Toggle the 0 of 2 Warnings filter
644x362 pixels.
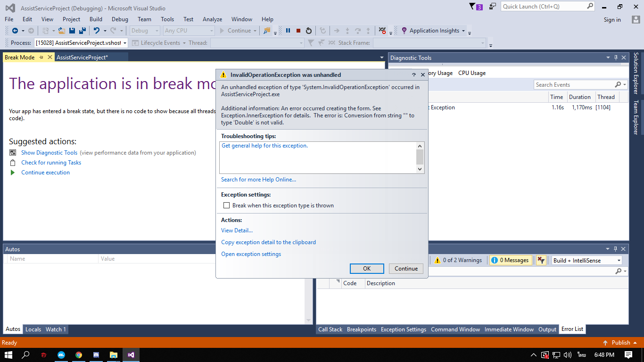458,260
